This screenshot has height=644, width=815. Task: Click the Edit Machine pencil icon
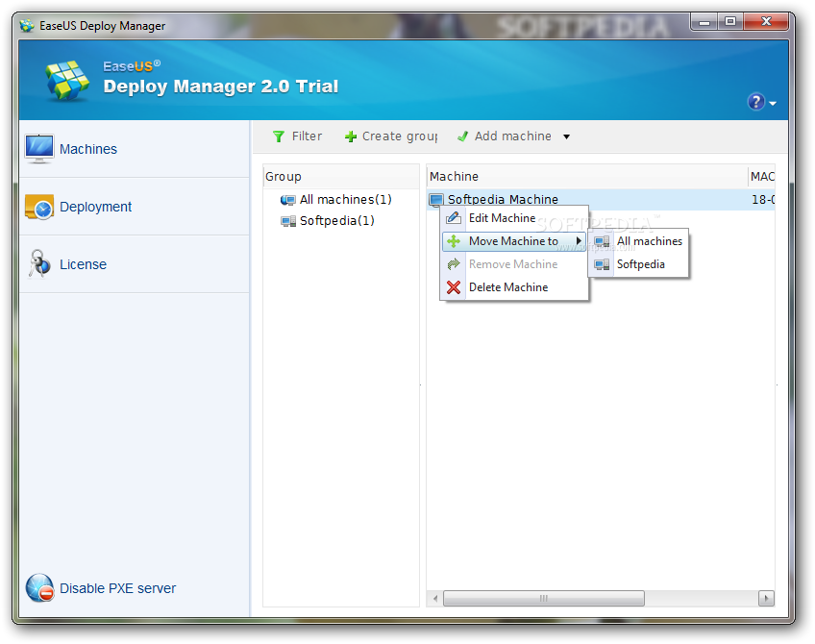tap(454, 218)
